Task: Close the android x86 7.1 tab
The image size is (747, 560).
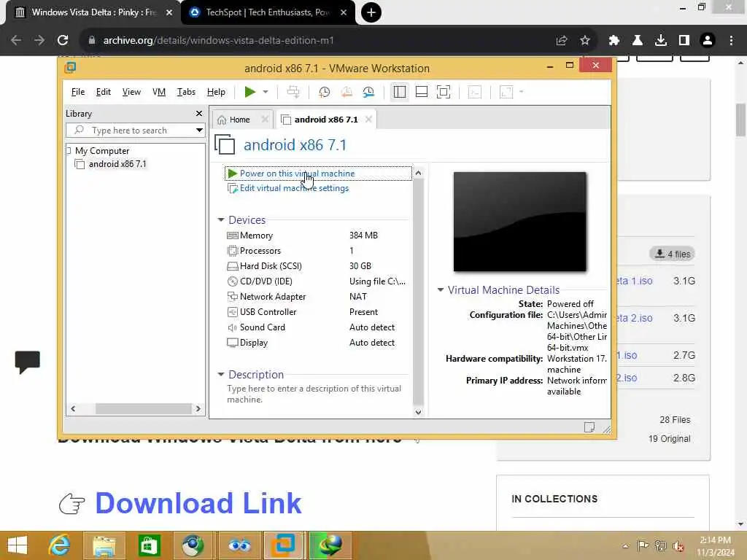Action: (x=368, y=120)
